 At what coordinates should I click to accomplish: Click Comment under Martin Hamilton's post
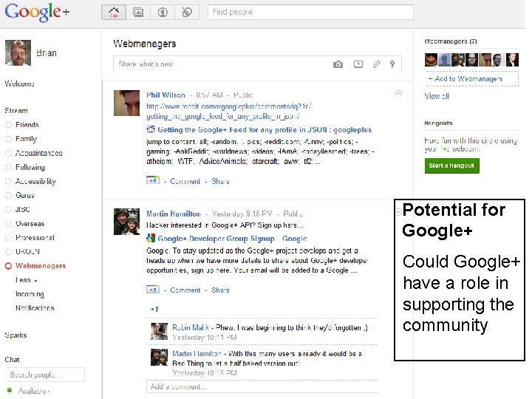click(x=185, y=290)
